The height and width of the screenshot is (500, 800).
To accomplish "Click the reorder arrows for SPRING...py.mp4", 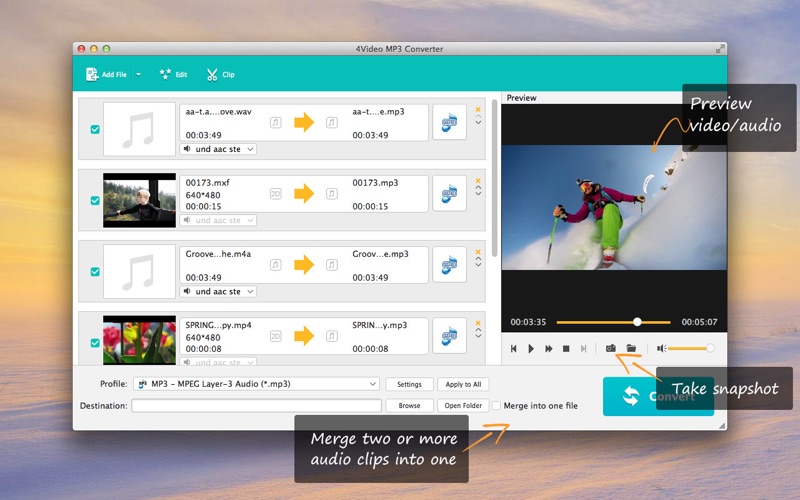I will click(478, 333).
